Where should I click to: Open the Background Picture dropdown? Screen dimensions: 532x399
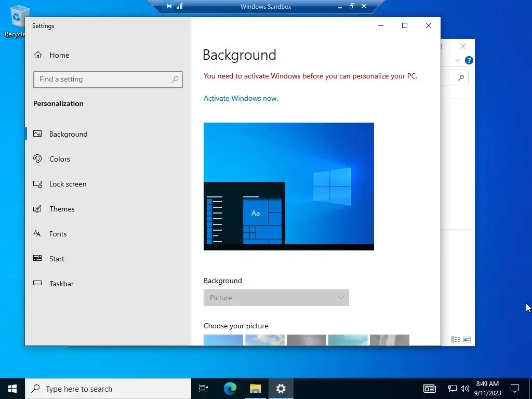coord(276,298)
